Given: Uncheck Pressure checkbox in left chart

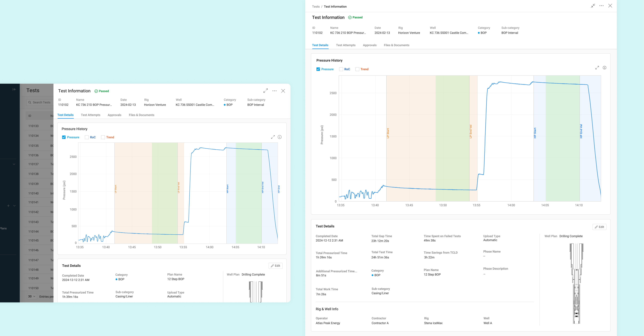Looking at the screenshot, I should click(x=64, y=137).
